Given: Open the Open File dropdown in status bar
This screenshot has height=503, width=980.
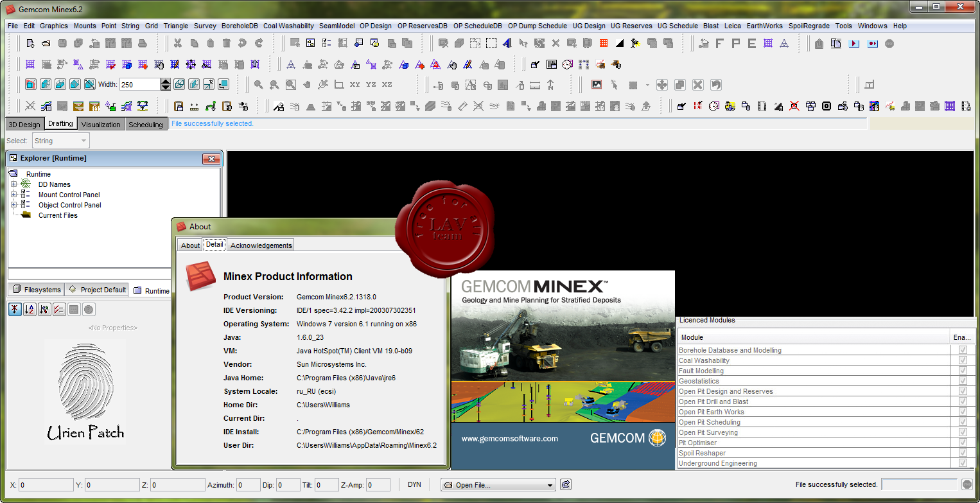Looking at the screenshot, I should tap(498, 485).
